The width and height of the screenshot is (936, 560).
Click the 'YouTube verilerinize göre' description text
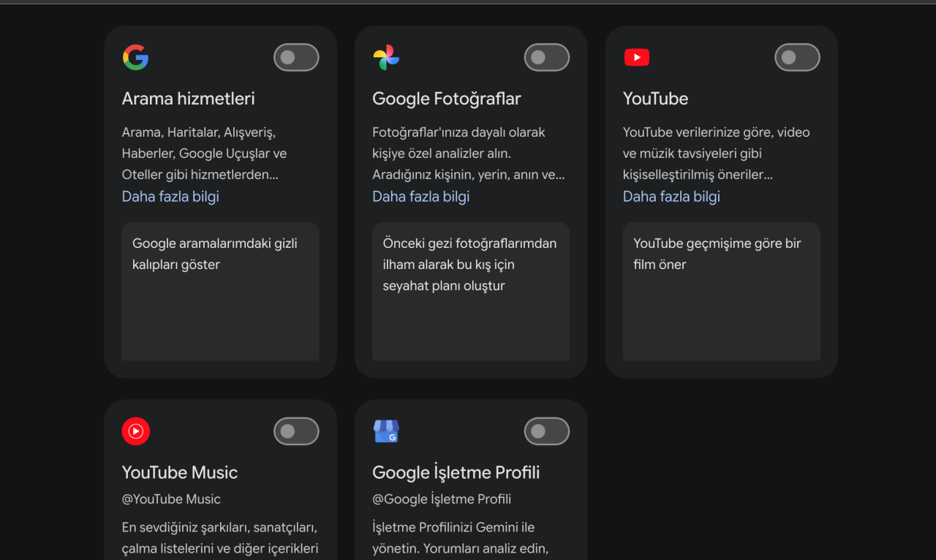[717, 154]
